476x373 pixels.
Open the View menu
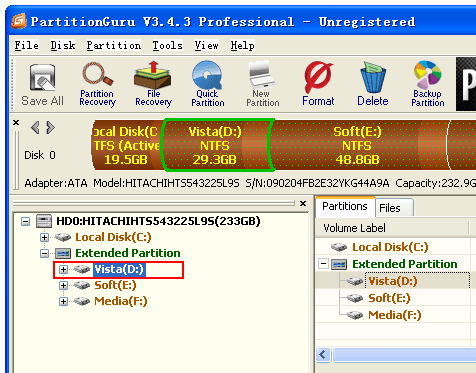(206, 45)
